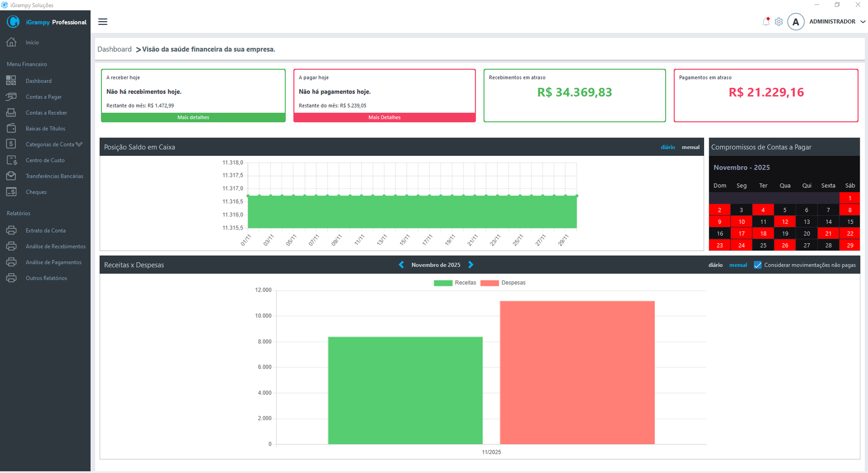The image size is (868, 473).
Task: Open settings gear icon in header
Action: click(778, 22)
